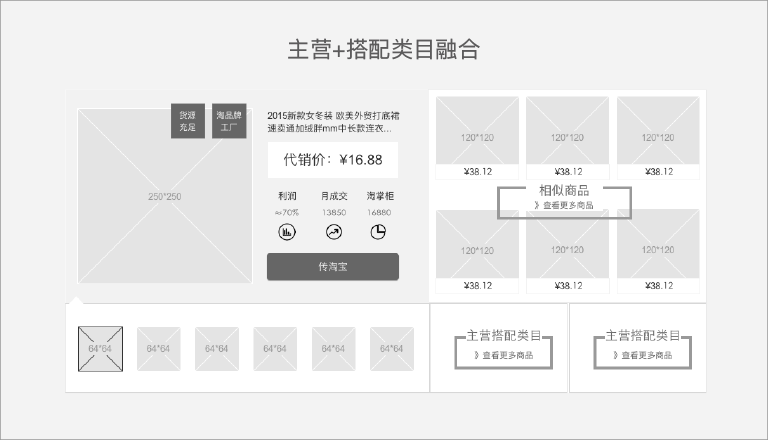Screen dimensions: 768x440
Task: Click the 传淘宝 button
Action: tap(333, 267)
